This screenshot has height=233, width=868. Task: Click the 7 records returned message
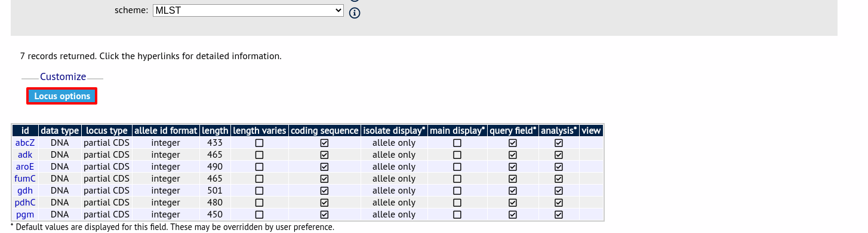[150, 56]
